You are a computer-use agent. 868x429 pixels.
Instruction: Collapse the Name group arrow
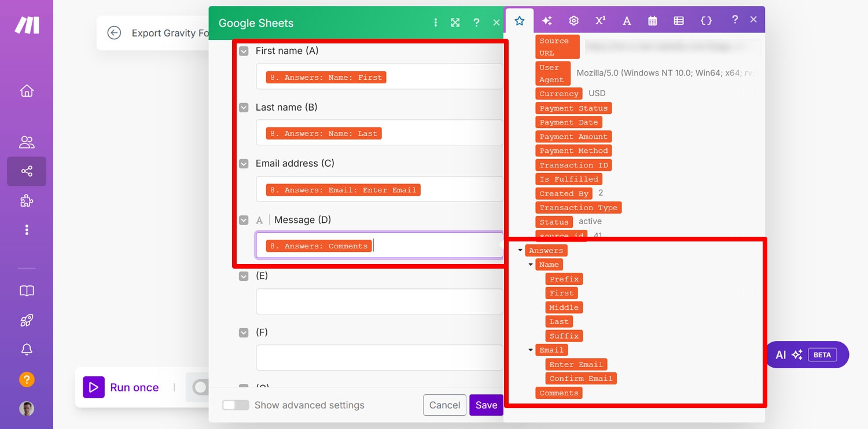coord(531,265)
